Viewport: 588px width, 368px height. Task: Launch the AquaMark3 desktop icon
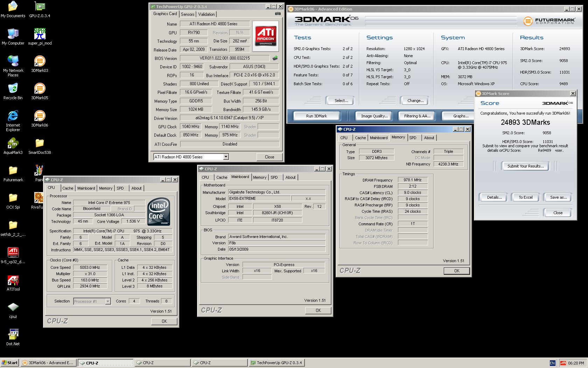pyautogui.click(x=13, y=146)
